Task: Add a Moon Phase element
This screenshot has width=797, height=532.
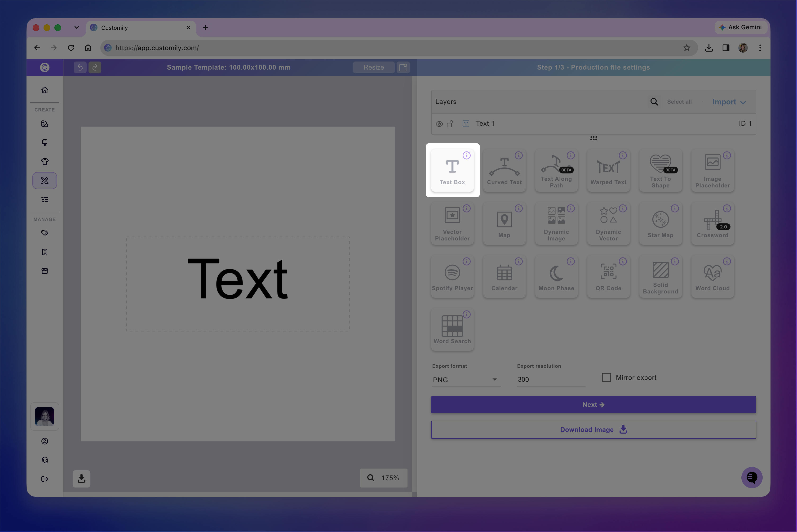Action: coord(556,276)
